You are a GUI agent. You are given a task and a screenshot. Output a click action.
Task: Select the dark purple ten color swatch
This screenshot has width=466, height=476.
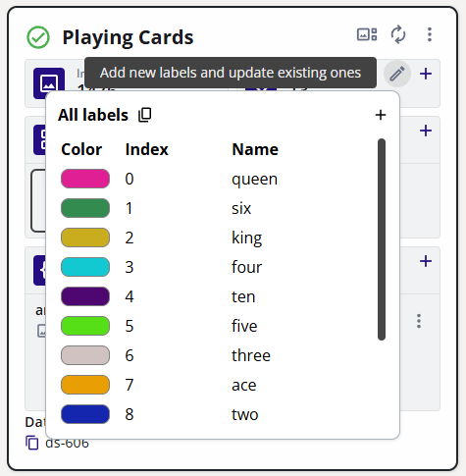(85, 296)
